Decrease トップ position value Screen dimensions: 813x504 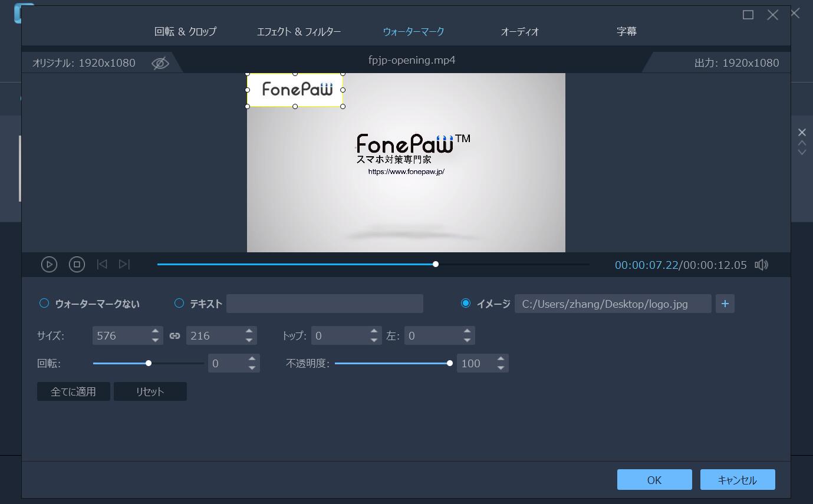point(374,340)
